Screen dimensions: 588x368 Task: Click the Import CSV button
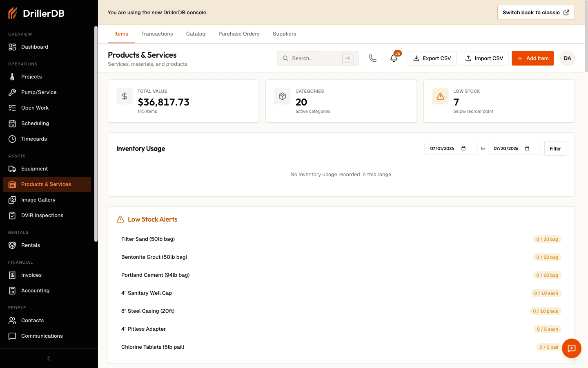click(484, 58)
